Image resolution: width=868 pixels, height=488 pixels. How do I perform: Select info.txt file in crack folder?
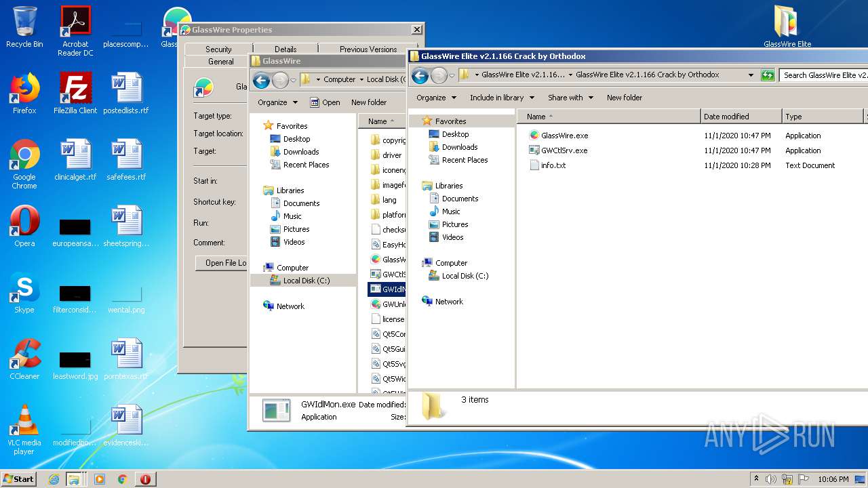pos(547,165)
